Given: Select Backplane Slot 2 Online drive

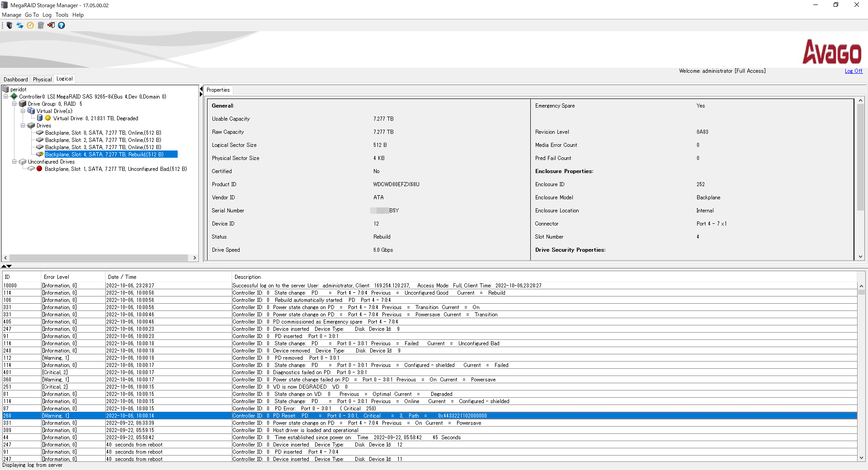Looking at the screenshot, I should tap(103, 140).
